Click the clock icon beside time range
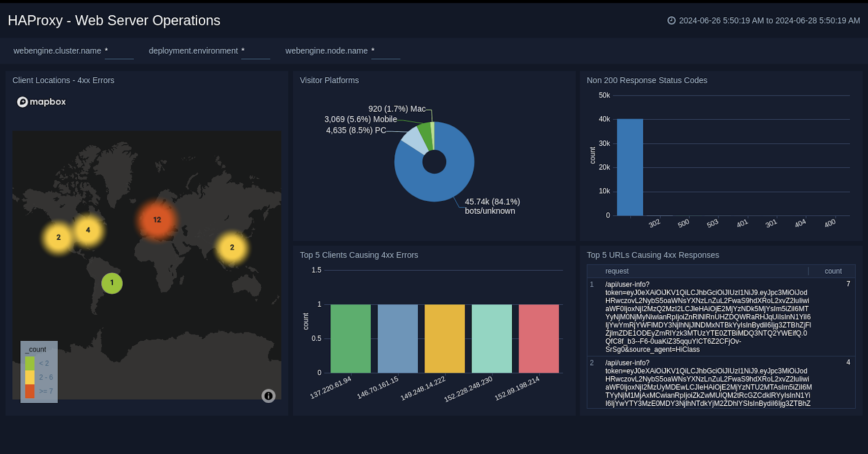 [x=671, y=21]
